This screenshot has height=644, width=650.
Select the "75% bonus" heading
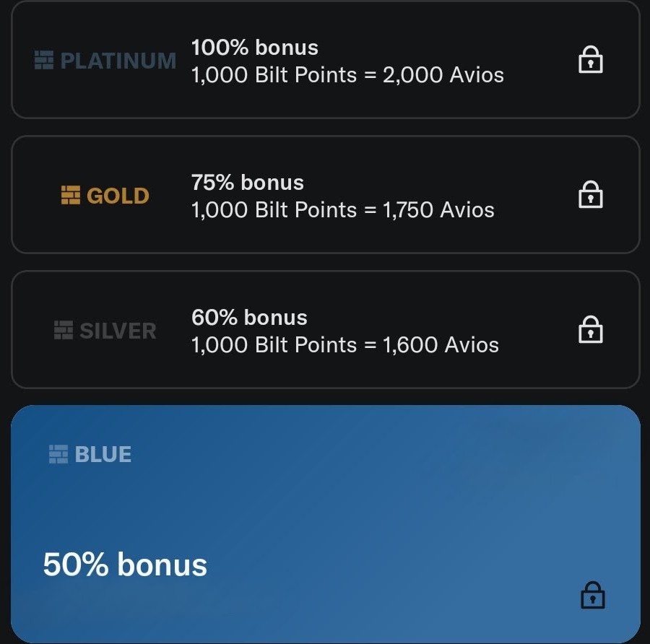[x=247, y=183]
